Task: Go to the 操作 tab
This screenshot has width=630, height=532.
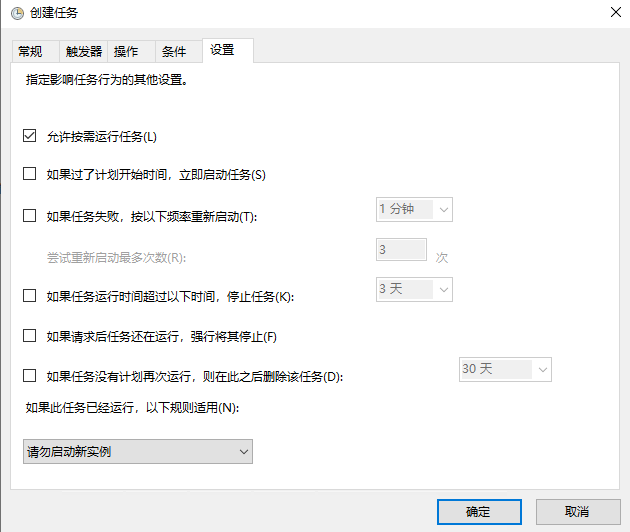Action: click(x=131, y=51)
